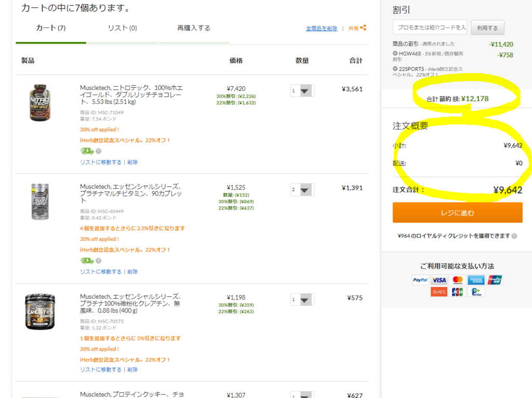Click Platinum Creatine product thumbnail
This screenshot has height=398, width=532.
point(40,312)
